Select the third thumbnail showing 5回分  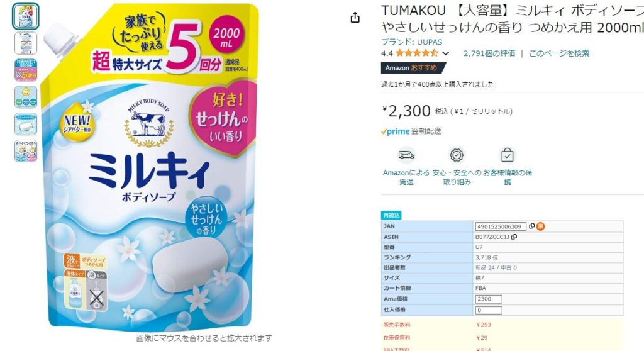(26, 70)
